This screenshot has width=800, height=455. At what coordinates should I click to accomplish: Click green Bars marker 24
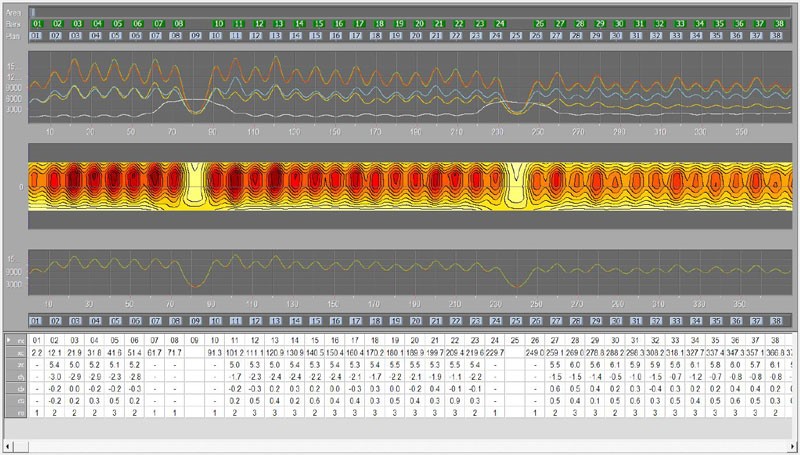click(499, 23)
